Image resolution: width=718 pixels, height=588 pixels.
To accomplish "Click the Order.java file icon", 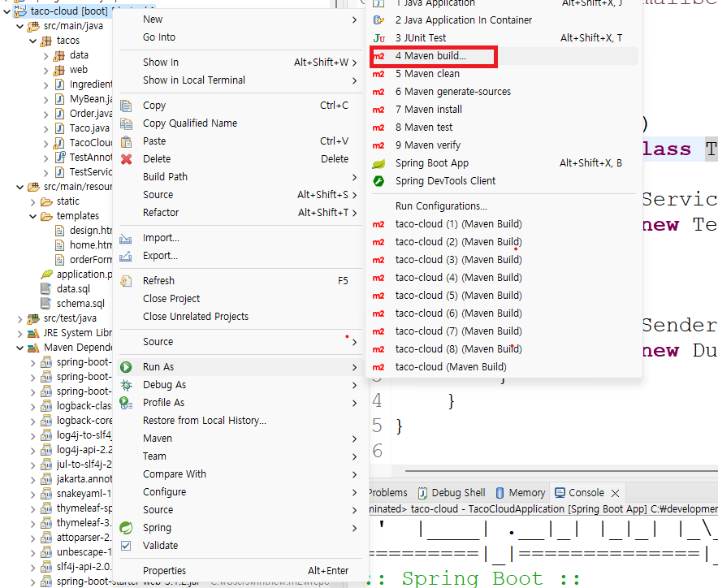I will [59, 114].
